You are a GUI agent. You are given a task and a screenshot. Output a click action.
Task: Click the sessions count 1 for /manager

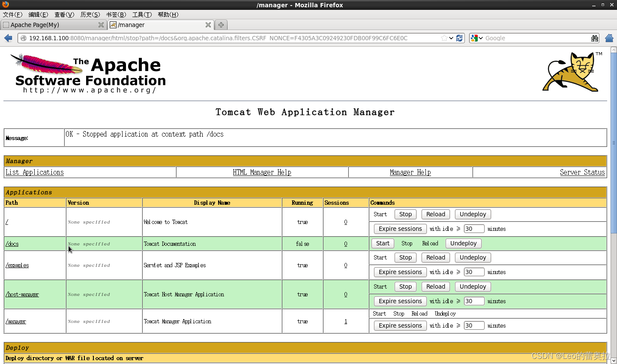tap(346, 321)
